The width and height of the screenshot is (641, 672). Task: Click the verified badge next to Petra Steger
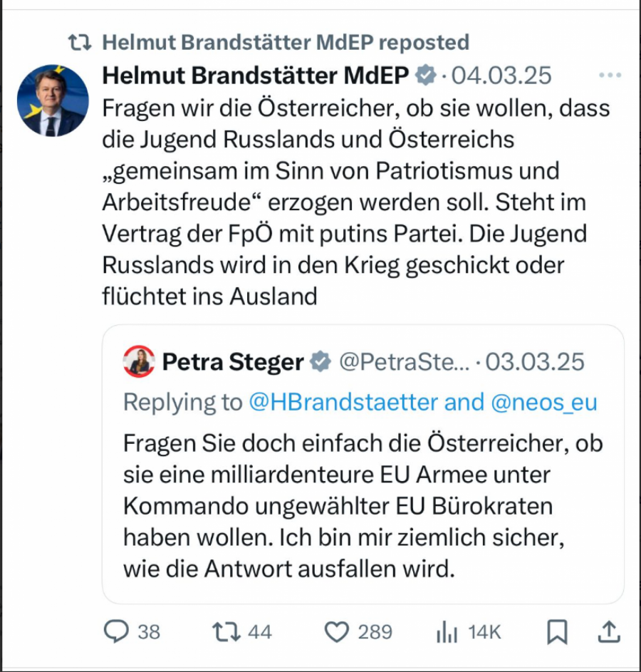pos(321,362)
